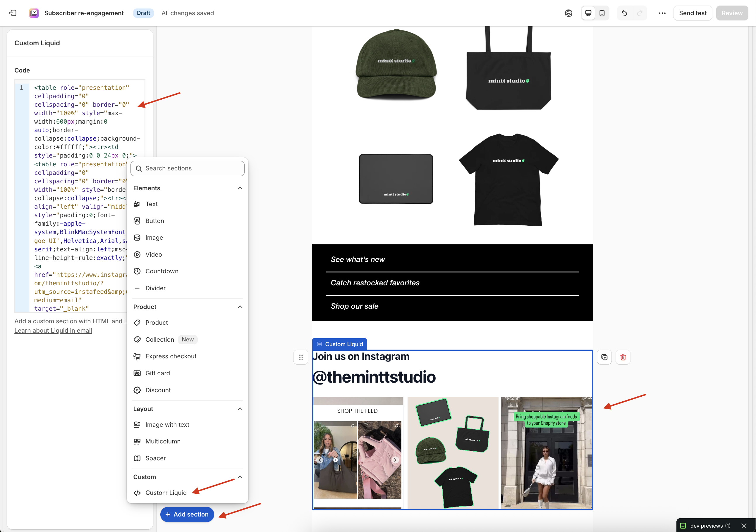Click the mousepad product image
Screen dimensions: 756x532
[396, 179]
